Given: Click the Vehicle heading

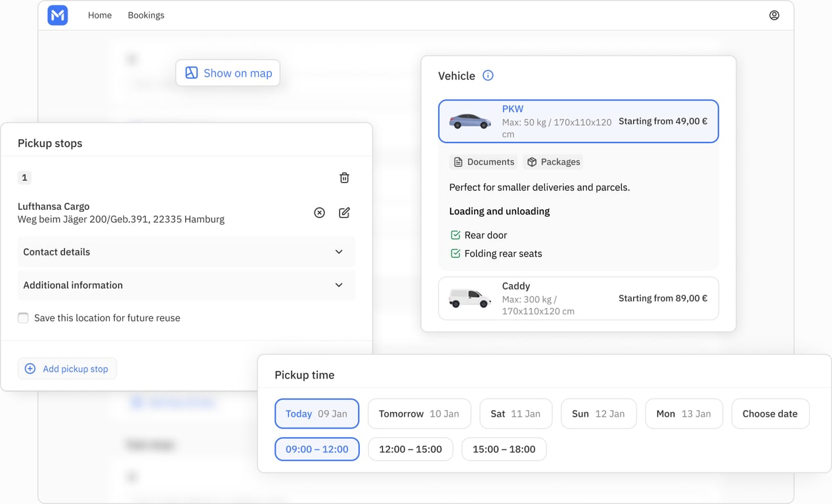Looking at the screenshot, I should pyautogui.click(x=456, y=76).
